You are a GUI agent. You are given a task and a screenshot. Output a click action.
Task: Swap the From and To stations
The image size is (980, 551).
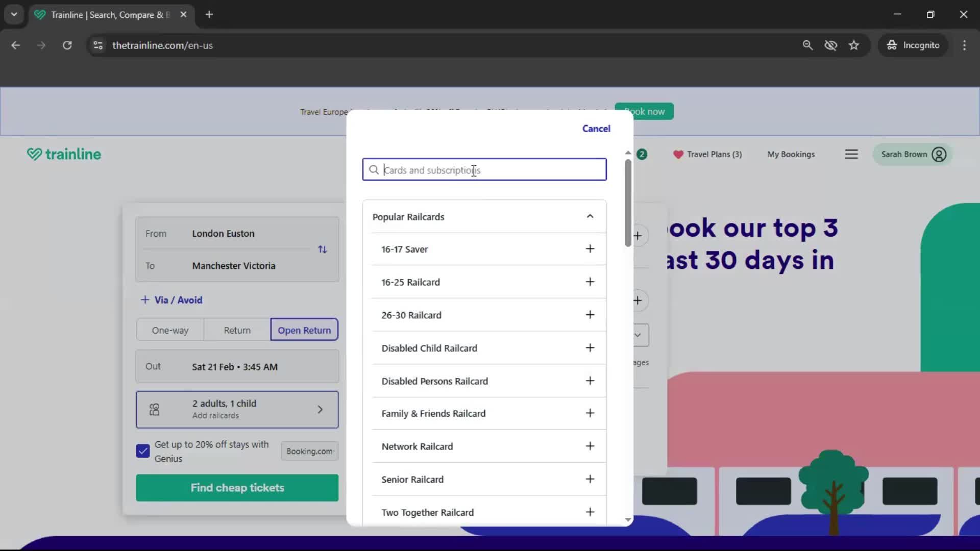click(322, 249)
